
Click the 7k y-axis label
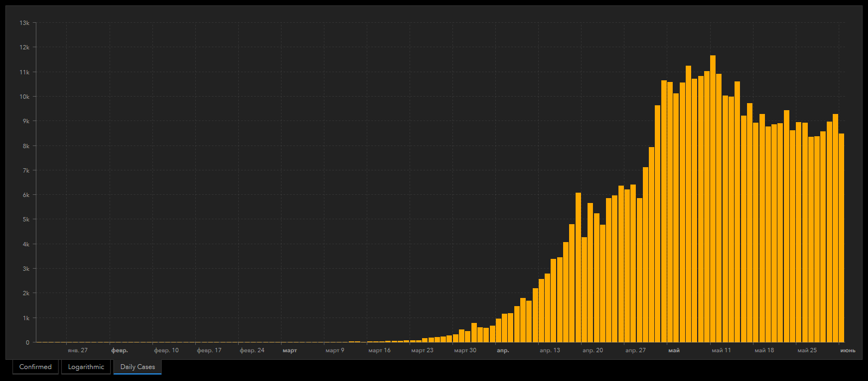(26, 170)
